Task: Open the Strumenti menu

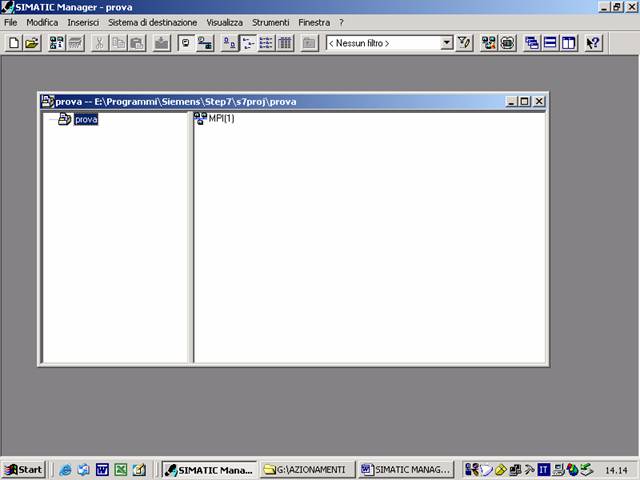Action: pyautogui.click(x=270, y=22)
